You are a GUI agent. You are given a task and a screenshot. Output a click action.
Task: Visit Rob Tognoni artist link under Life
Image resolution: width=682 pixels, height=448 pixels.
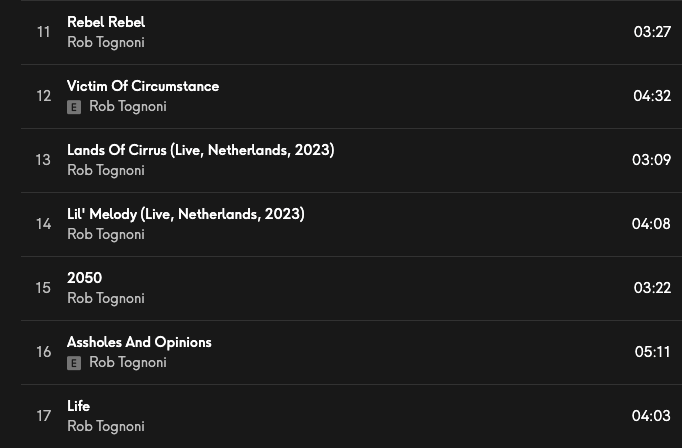point(105,427)
